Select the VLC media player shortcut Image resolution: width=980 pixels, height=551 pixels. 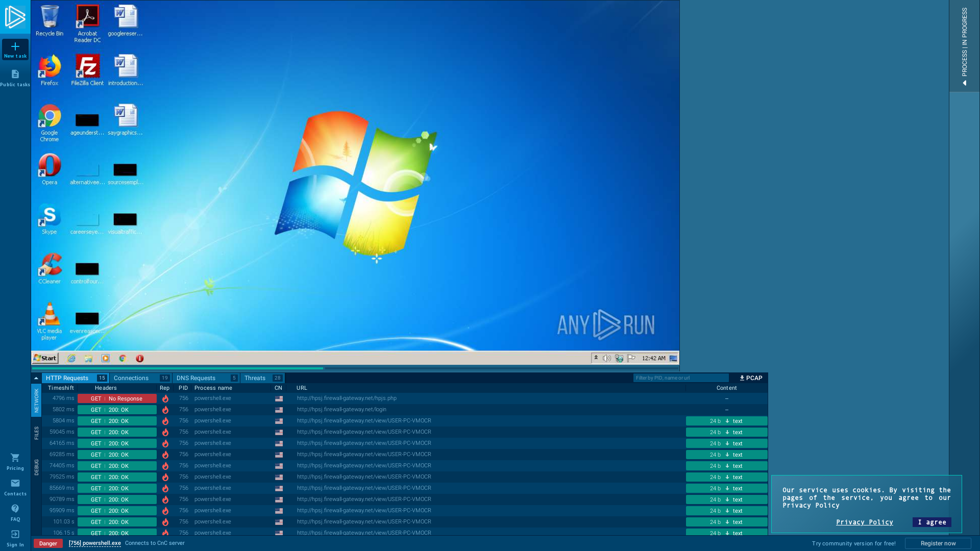[50, 321]
